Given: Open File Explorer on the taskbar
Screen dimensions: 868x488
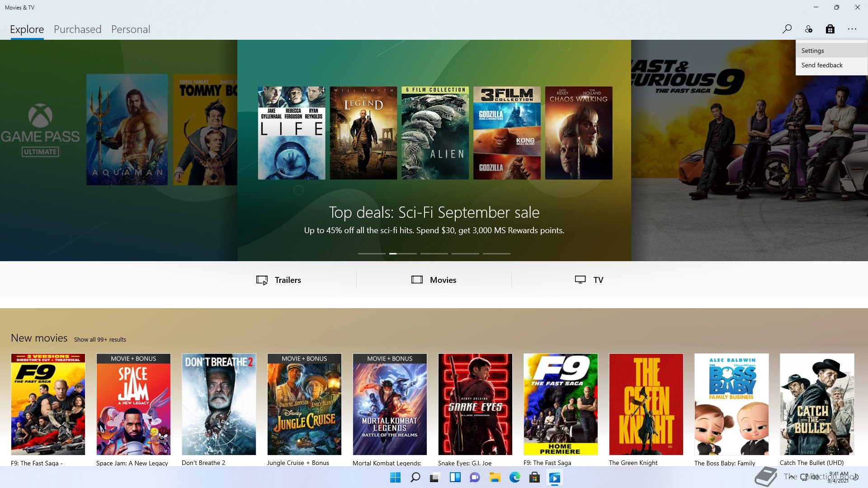Looking at the screenshot, I should (495, 478).
